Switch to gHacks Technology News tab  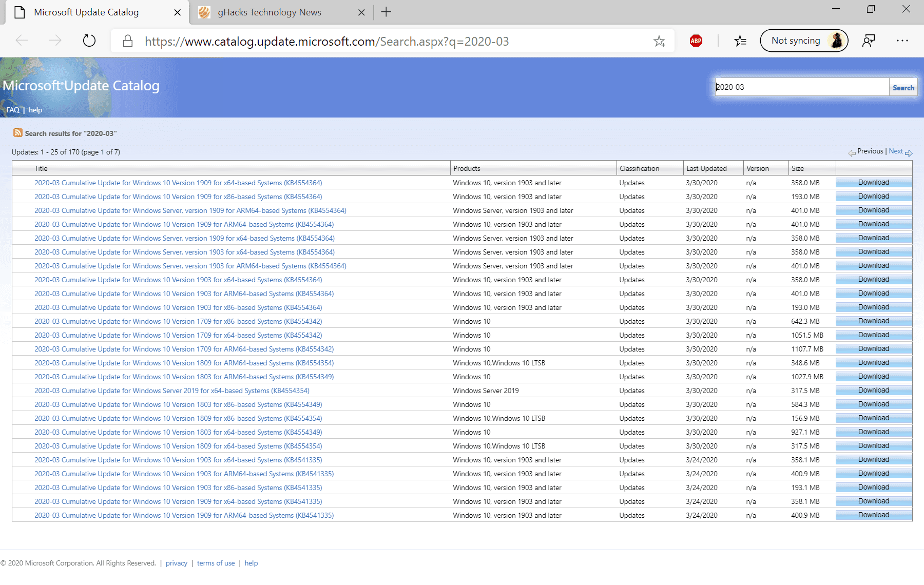(269, 12)
